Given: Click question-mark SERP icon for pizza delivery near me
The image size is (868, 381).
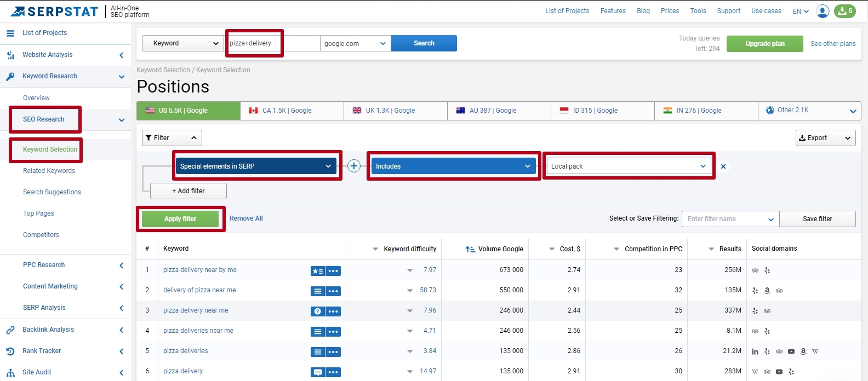Looking at the screenshot, I should pos(318,311).
